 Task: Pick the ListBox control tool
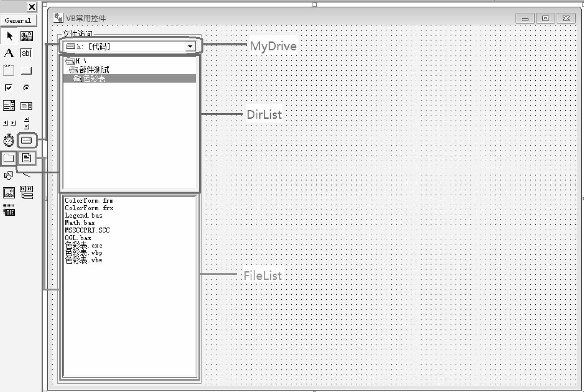point(26,105)
